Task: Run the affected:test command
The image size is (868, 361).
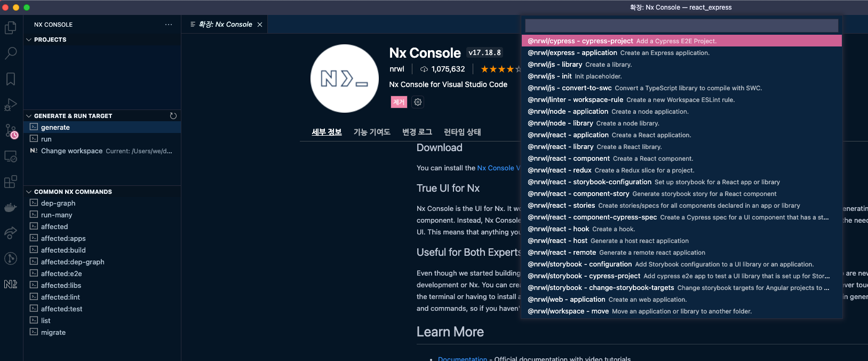Action: point(102,309)
